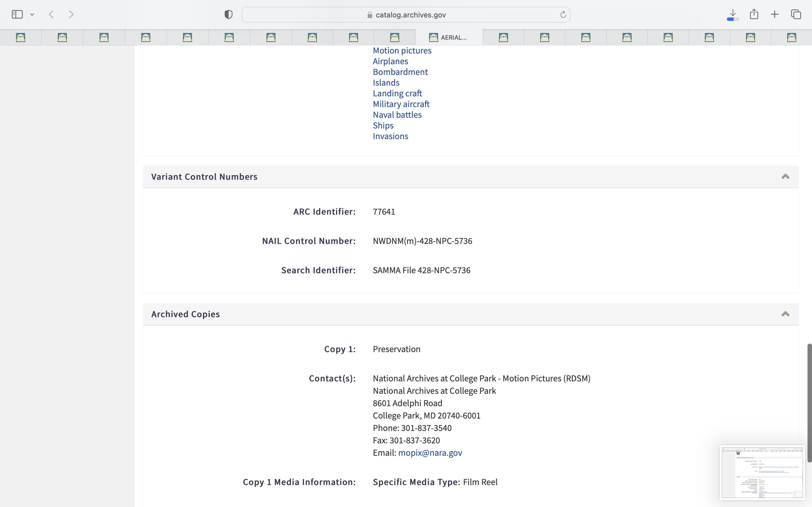Image resolution: width=812 pixels, height=507 pixels.
Task: Open the Downloads icon
Action: pyautogui.click(x=733, y=14)
